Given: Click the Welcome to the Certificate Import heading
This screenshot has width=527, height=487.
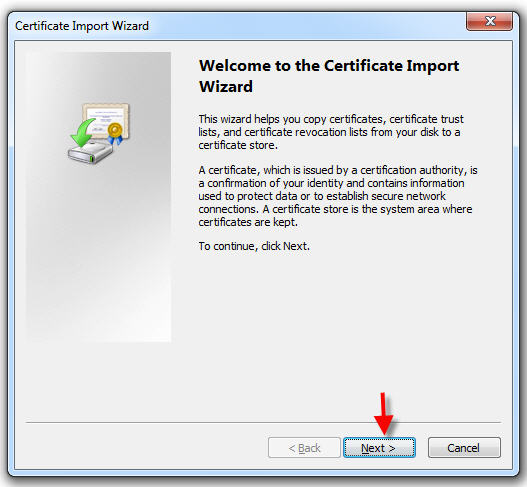Looking at the screenshot, I should 329,66.
